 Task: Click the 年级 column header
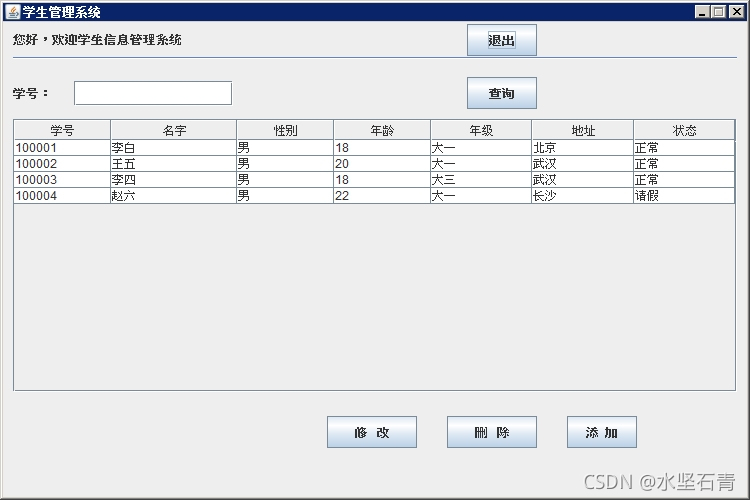coord(481,130)
